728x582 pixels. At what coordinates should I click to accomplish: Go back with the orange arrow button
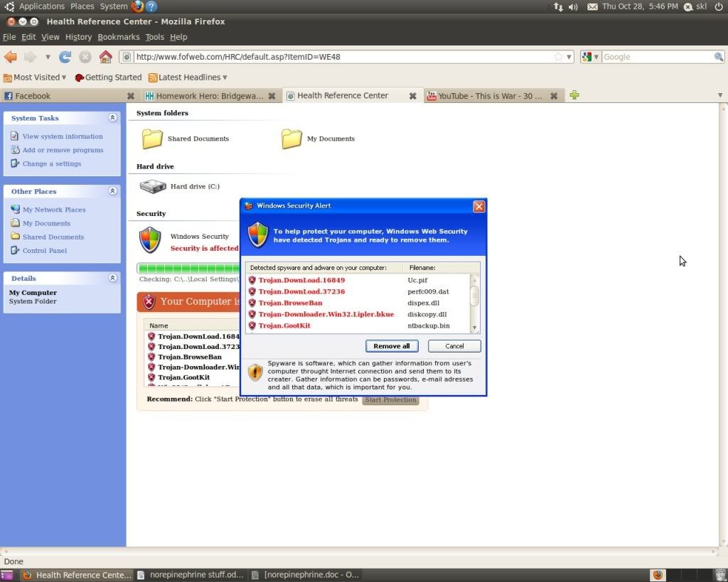[x=11, y=57]
